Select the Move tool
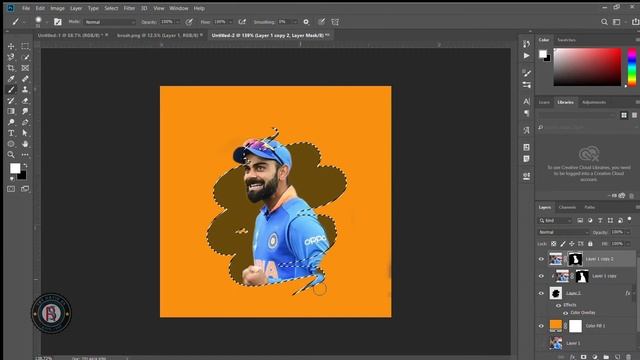The width and height of the screenshot is (640, 360). [x=11, y=46]
